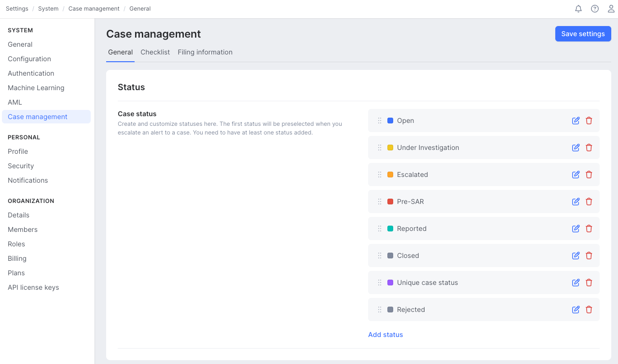The height and width of the screenshot is (364, 618).
Task: Open the notifications bell icon
Action: click(x=578, y=9)
